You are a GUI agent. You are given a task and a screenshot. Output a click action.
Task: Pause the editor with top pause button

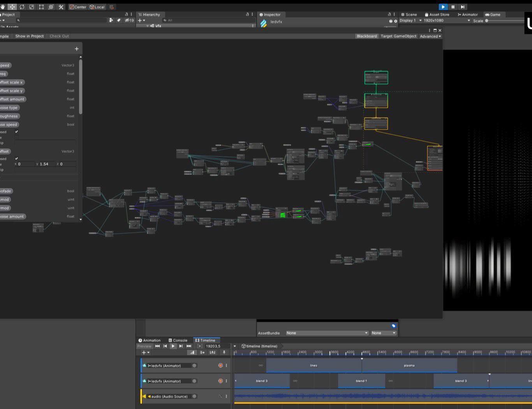453,7
